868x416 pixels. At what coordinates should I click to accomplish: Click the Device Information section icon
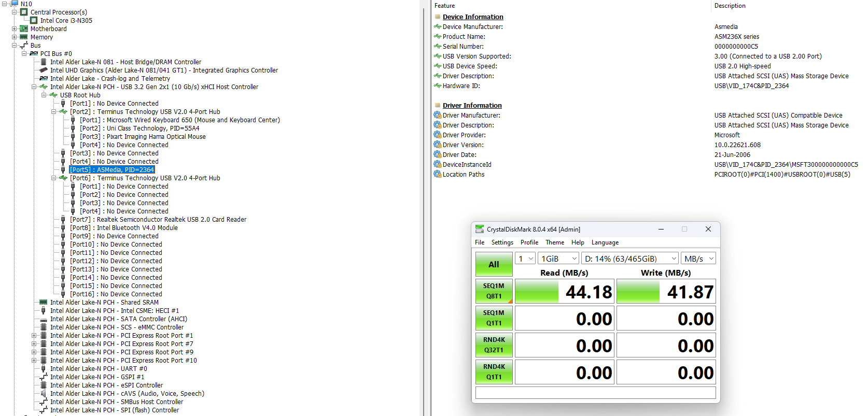click(438, 17)
